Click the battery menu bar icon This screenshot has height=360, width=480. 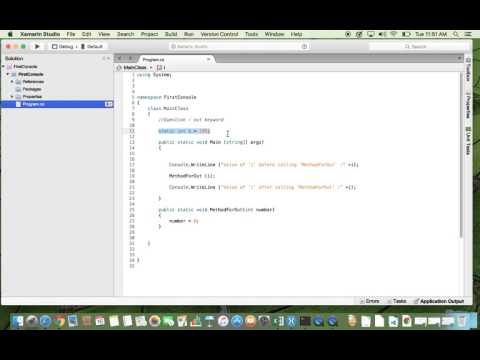406,34
